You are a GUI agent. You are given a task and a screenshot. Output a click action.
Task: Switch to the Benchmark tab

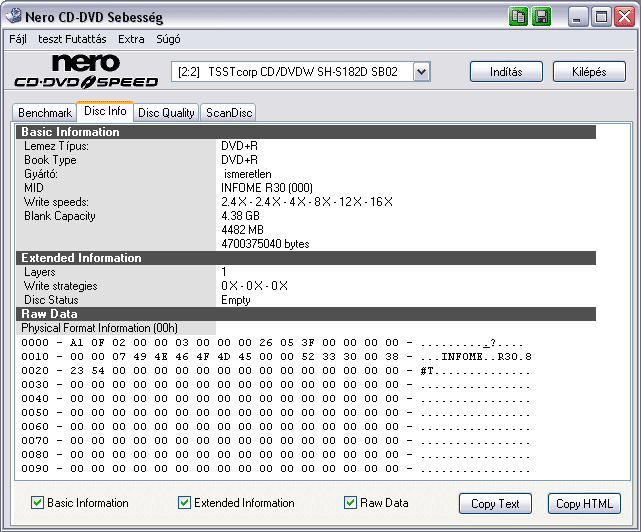[45, 112]
